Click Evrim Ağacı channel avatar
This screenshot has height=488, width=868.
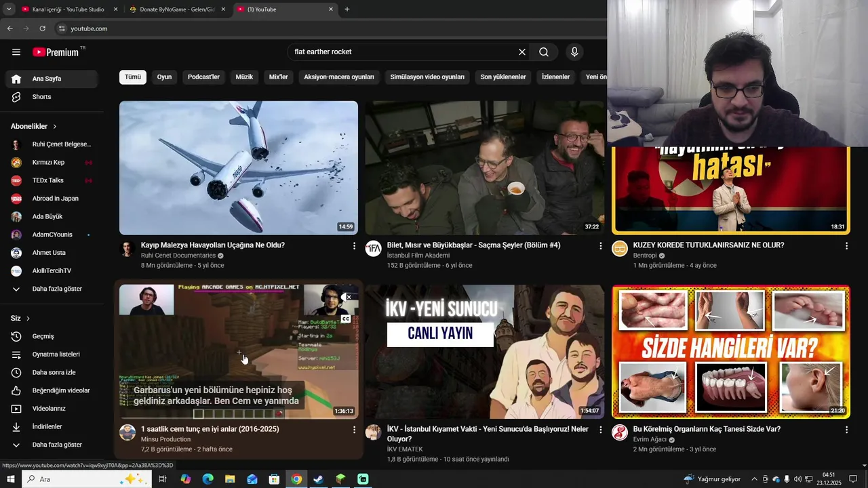pyautogui.click(x=620, y=432)
